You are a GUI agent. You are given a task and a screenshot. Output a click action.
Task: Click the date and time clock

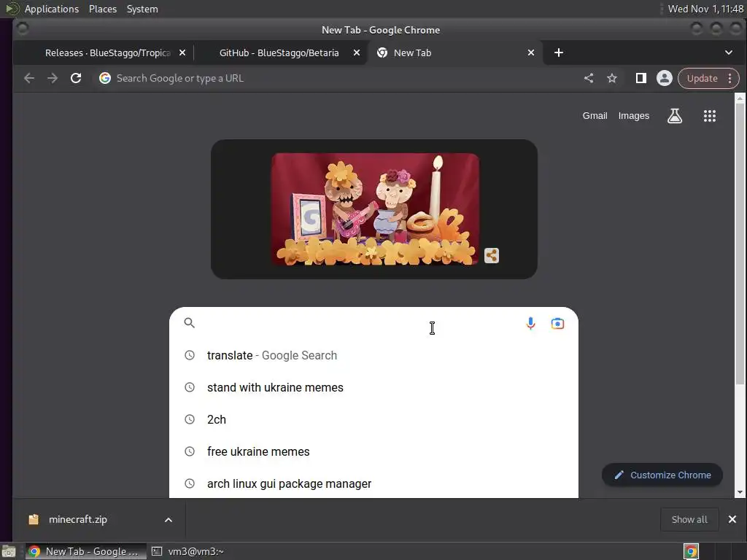705,9
